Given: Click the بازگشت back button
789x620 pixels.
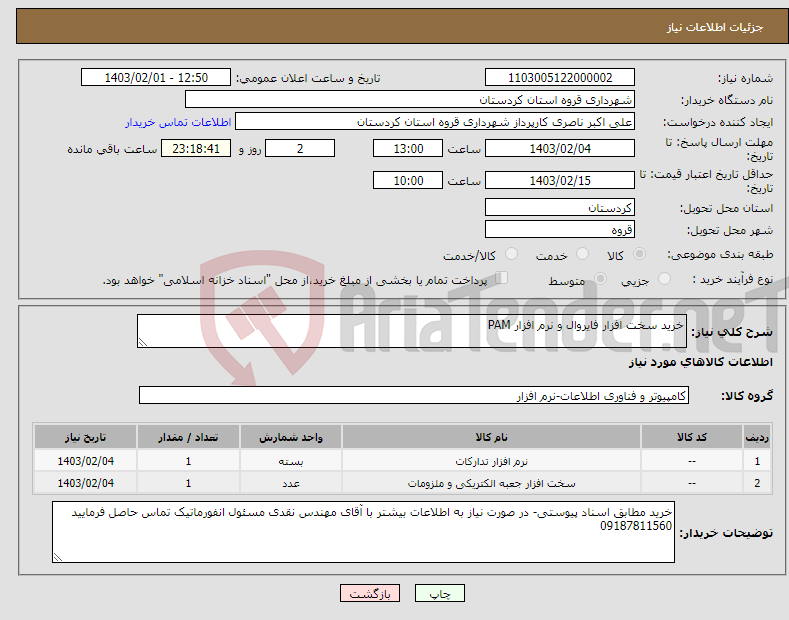Looking at the screenshot, I should tap(370, 594).
